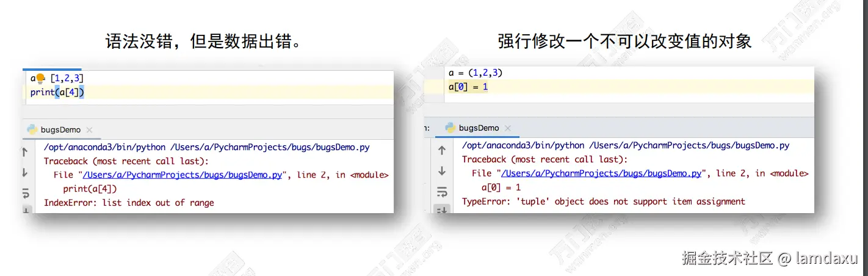This screenshot has width=868, height=276.
Task: Click the "TypeError: 'tuple' object" error line
Action: 604,202
